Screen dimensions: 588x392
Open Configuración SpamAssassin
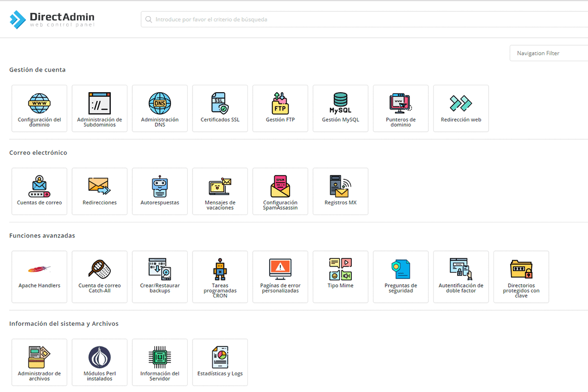pyautogui.click(x=280, y=191)
